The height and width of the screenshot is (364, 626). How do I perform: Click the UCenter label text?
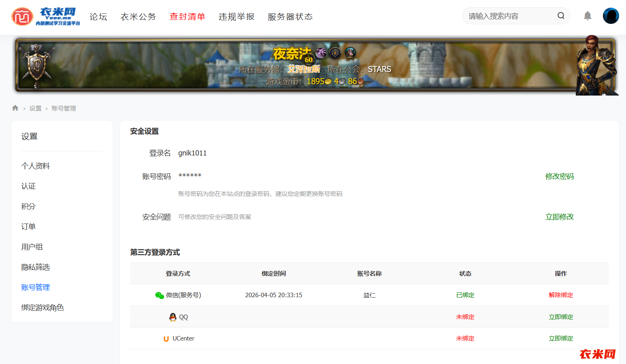[x=184, y=338]
